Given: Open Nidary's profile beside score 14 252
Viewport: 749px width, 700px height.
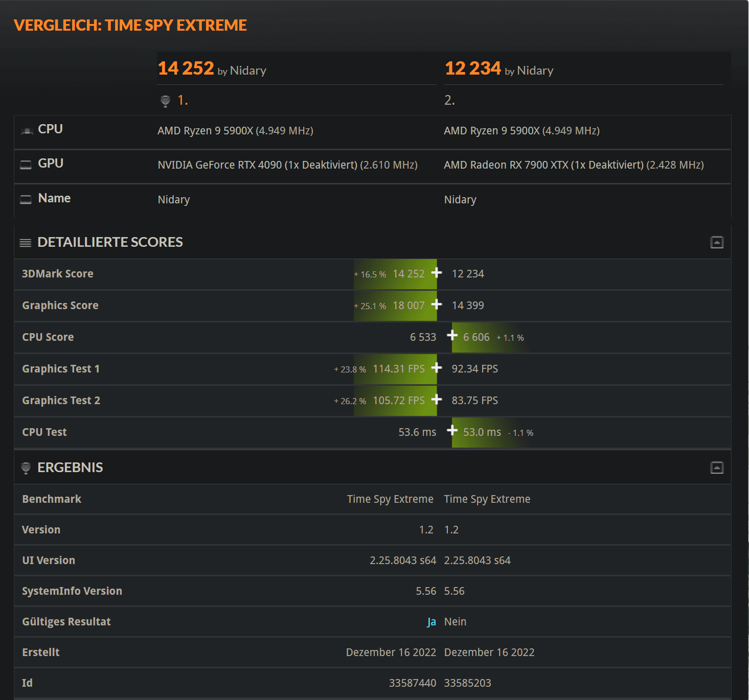Looking at the screenshot, I should tap(248, 71).
